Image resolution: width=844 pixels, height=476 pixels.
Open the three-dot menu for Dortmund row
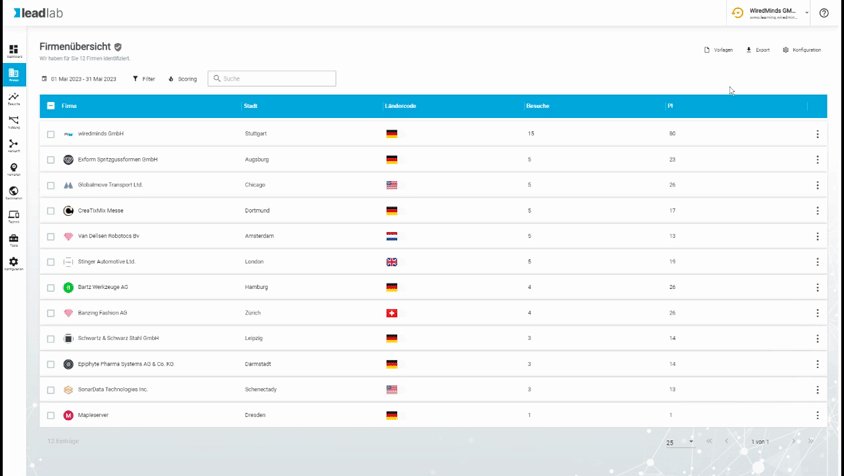pyautogui.click(x=817, y=211)
